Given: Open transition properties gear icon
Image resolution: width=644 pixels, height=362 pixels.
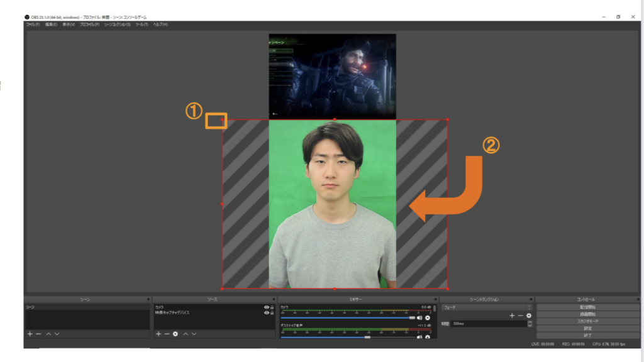Looking at the screenshot, I should 529,315.
